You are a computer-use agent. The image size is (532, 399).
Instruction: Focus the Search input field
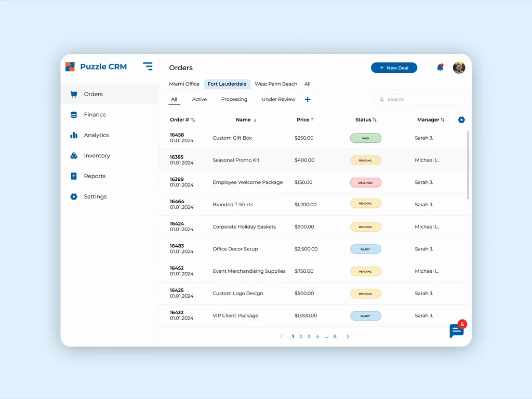click(419, 99)
